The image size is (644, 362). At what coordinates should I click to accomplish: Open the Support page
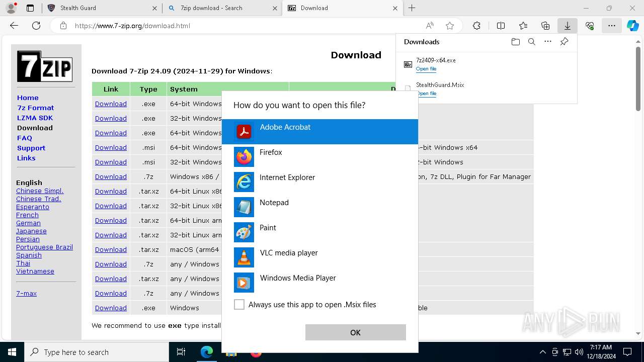tap(31, 148)
